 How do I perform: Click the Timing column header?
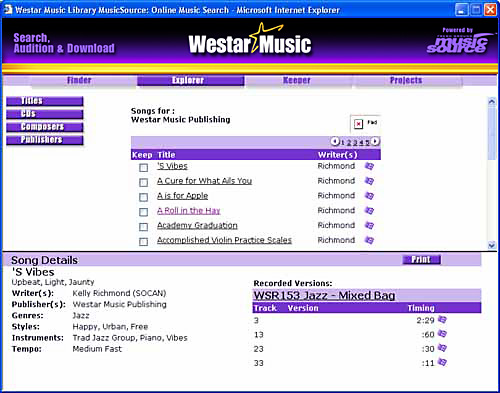point(421,308)
